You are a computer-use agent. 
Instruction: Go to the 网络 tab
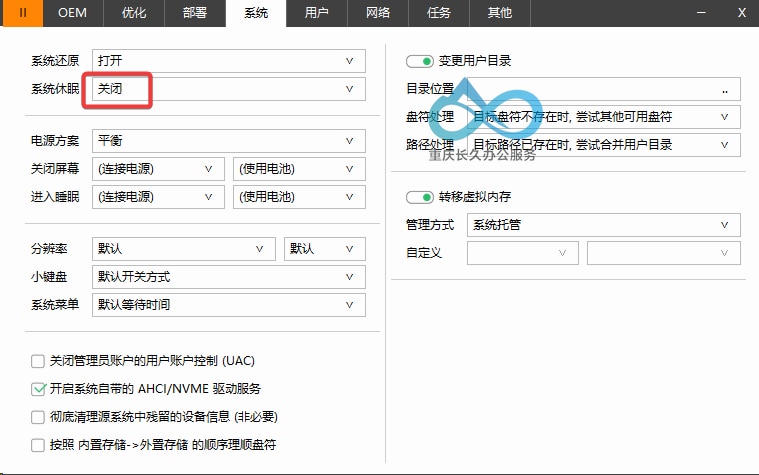coord(378,13)
